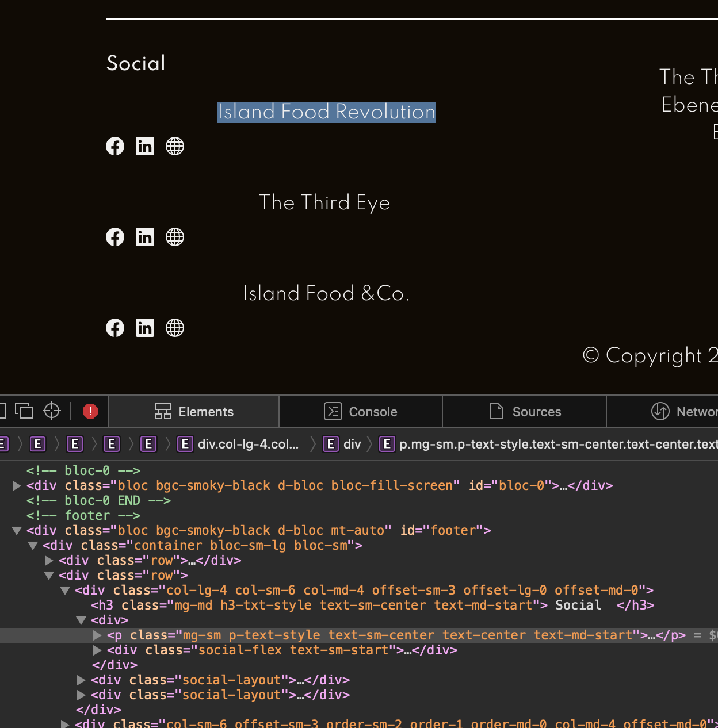Open the globe icon under The Third Eye
The width and height of the screenshot is (718, 728).
point(174,237)
